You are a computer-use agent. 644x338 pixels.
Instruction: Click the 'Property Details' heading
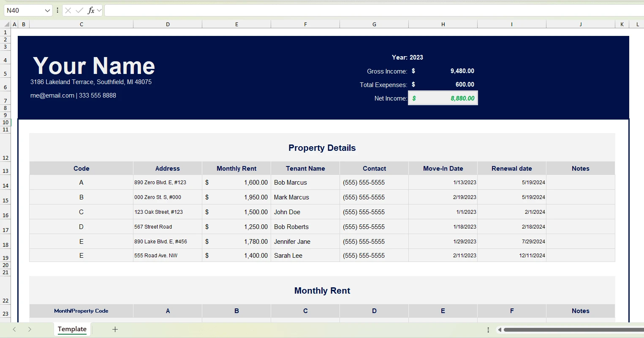[322, 148]
